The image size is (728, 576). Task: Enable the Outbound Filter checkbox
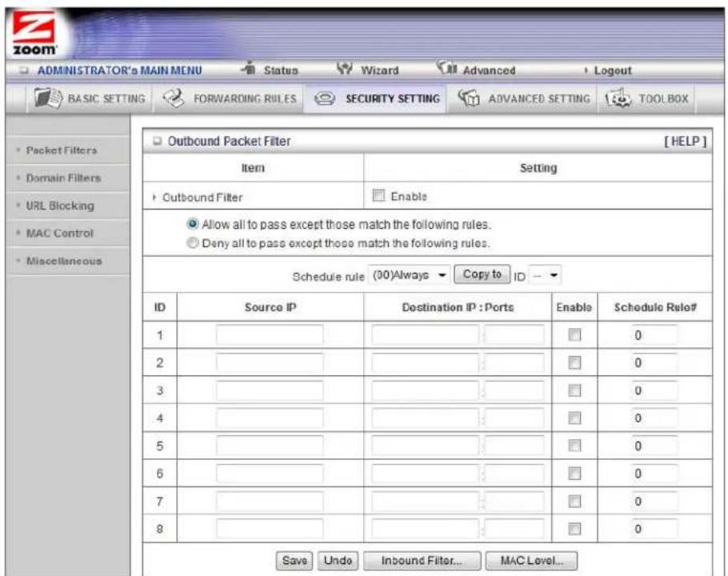379,195
